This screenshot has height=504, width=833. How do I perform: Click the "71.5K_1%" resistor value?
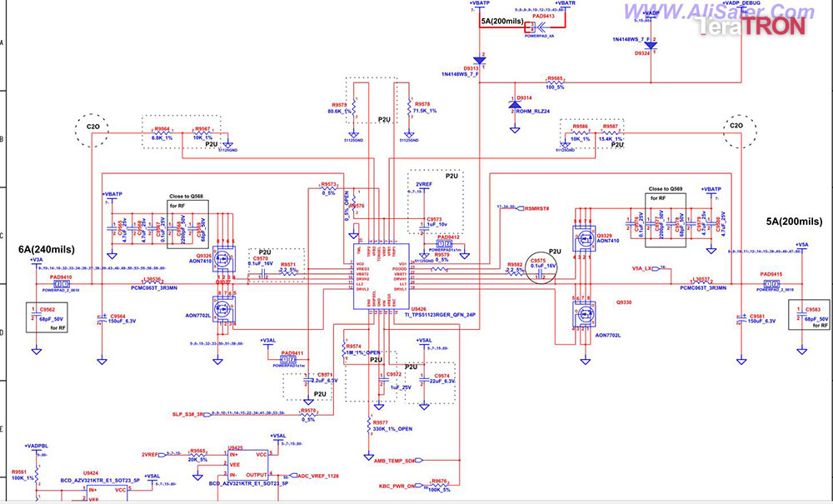click(x=425, y=111)
